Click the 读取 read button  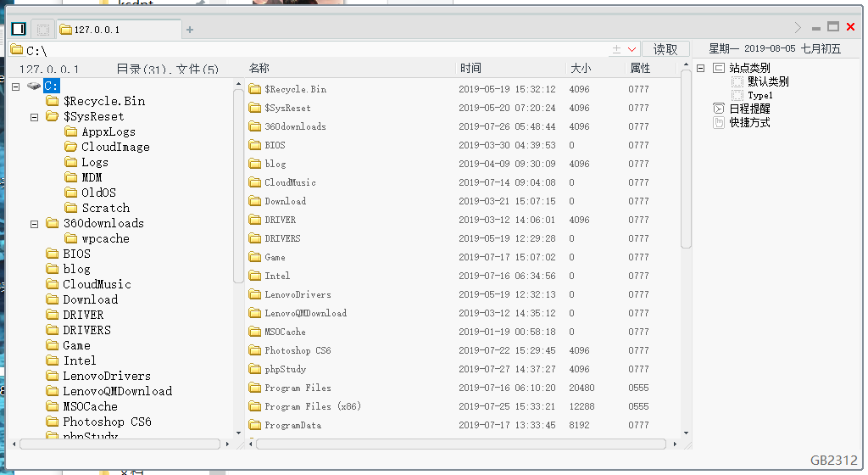tap(665, 49)
